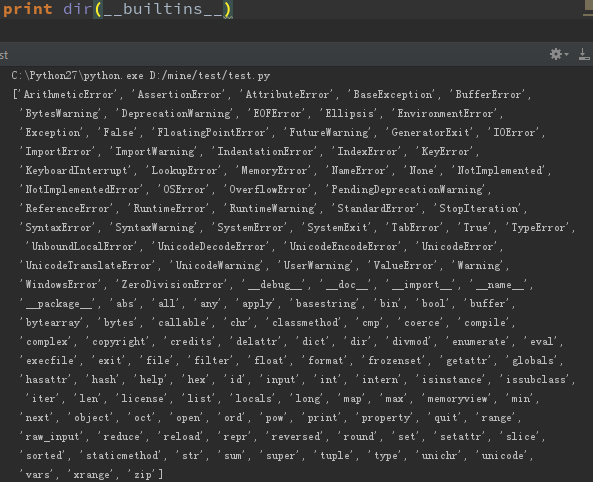The image size is (593, 482).
Task: Select 'BytesWarning' in the output
Action: pyautogui.click(x=61, y=113)
